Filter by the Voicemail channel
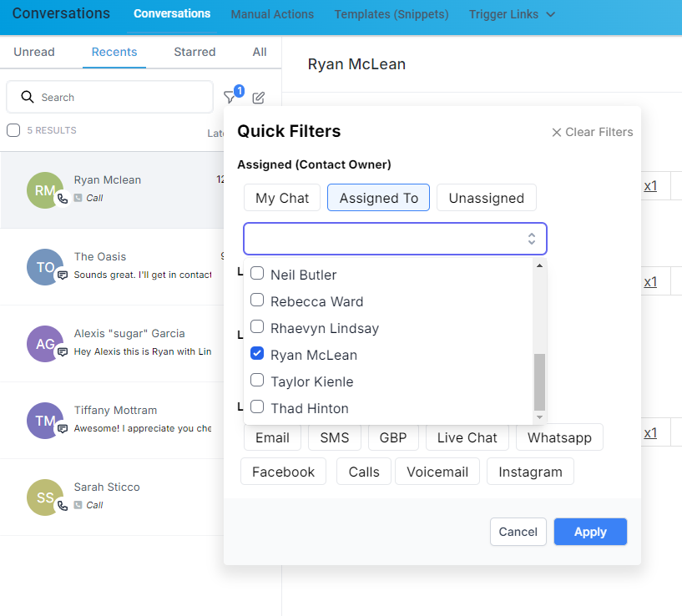The height and width of the screenshot is (616, 682). (x=437, y=472)
